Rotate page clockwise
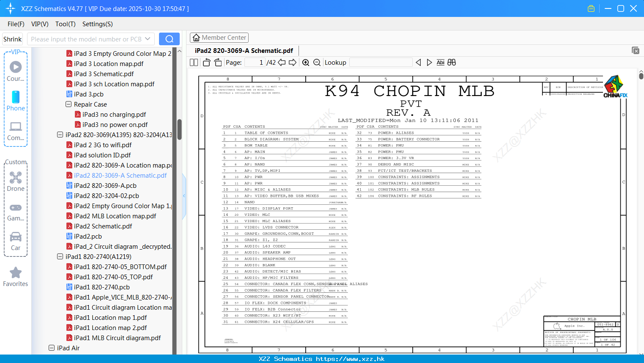 click(218, 63)
